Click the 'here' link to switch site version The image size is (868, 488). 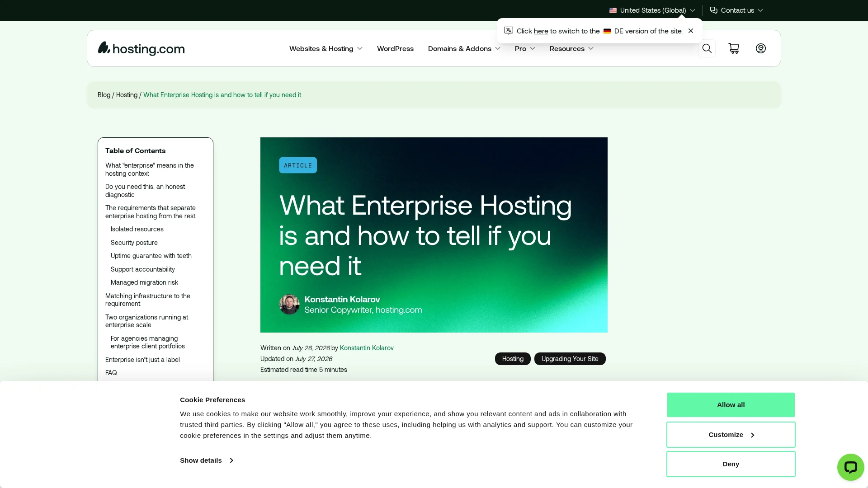[x=541, y=31]
